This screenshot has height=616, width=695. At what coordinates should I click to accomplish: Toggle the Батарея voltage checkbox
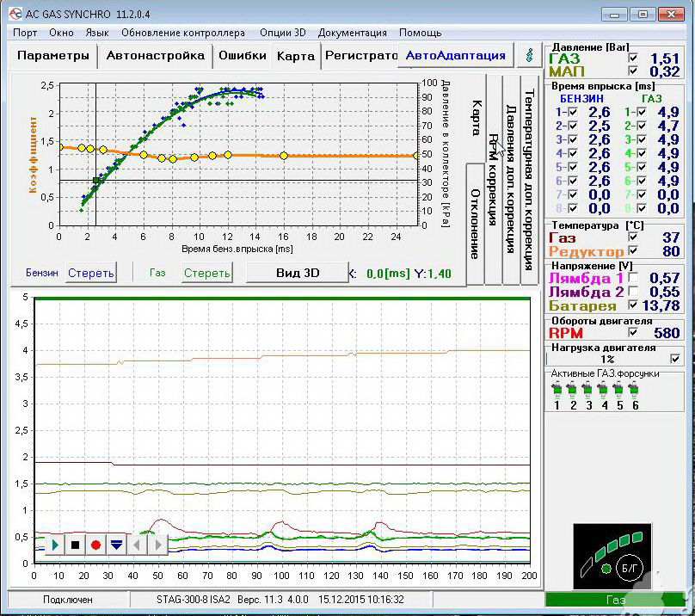633,305
